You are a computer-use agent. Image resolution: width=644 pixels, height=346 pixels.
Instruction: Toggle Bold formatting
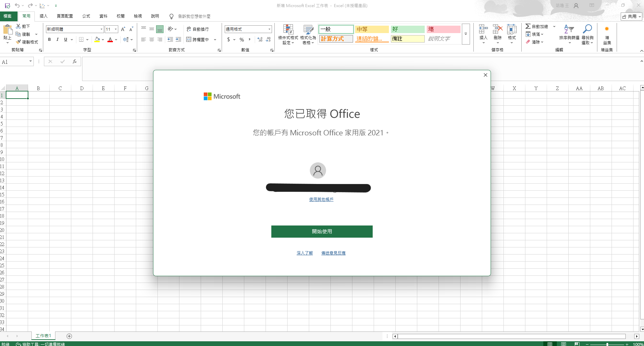pyautogui.click(x=49, y=39)
